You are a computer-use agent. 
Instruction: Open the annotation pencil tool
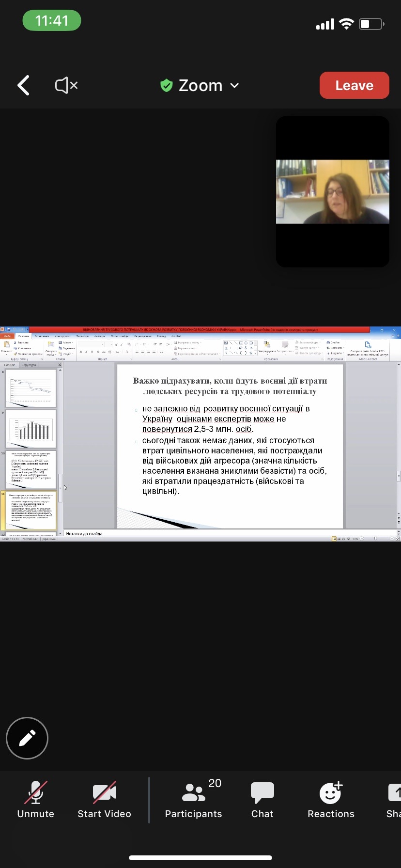pos(27,738)
